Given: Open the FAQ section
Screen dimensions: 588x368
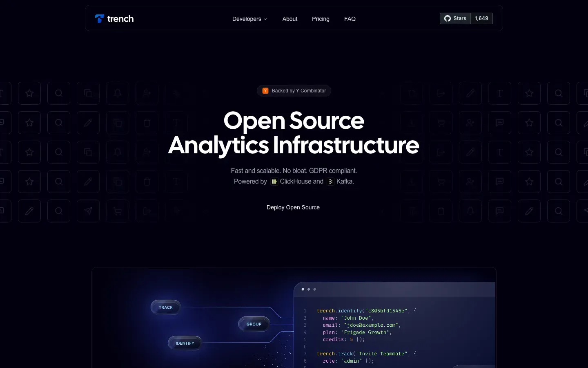Looking at the screenshot, I should (350, 19).
